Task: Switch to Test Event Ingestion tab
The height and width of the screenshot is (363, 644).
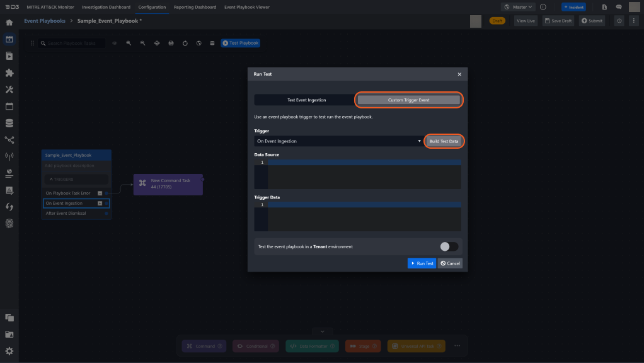Action: click(x=306, y=100)
